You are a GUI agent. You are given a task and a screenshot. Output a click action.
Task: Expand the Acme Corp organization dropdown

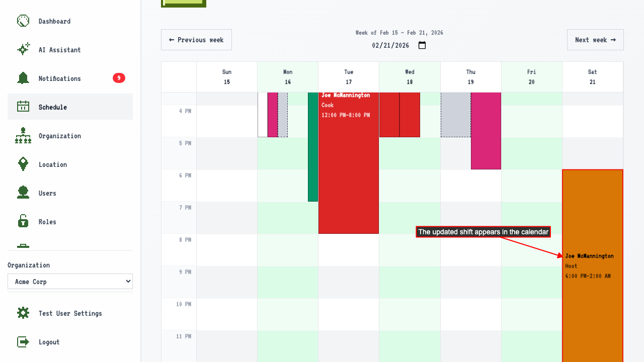point(70,282)
